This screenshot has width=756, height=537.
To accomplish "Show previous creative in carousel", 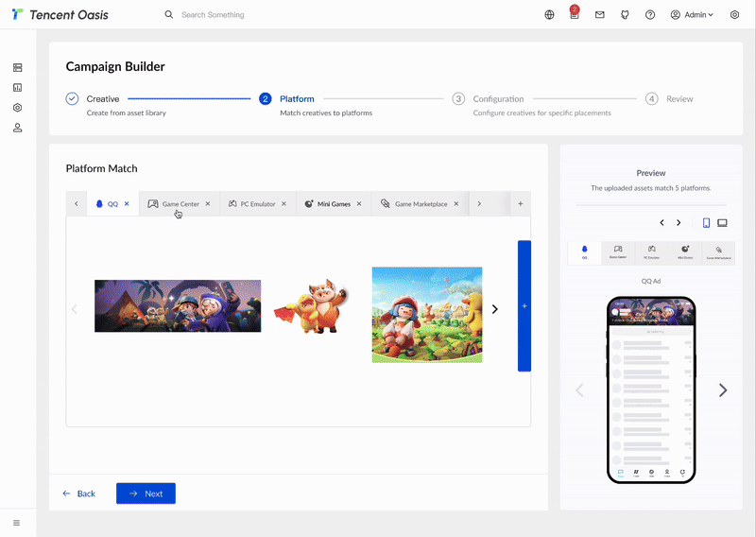I will point(75,309).
